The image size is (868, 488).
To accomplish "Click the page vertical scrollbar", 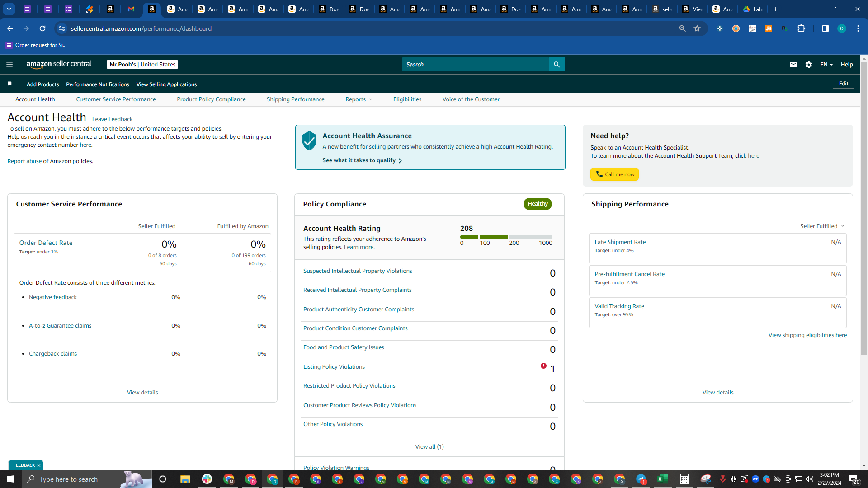I will pos(864,208).
